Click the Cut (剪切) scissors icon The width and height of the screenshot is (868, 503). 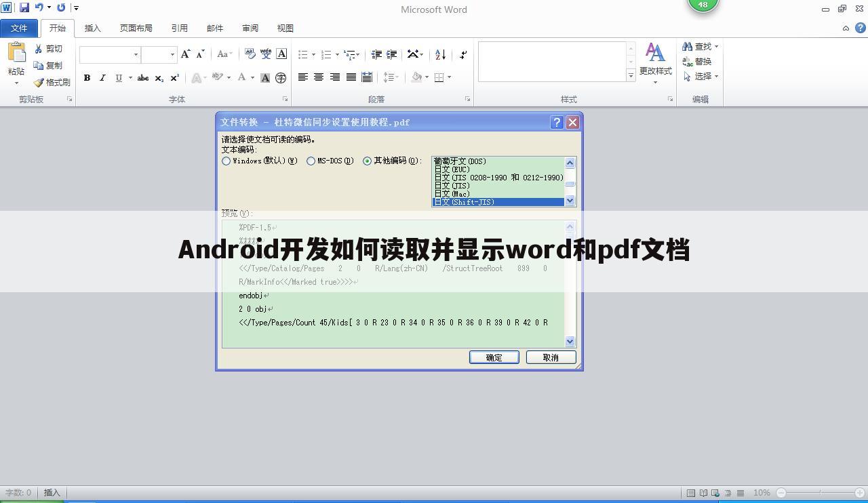click(39, 49)
